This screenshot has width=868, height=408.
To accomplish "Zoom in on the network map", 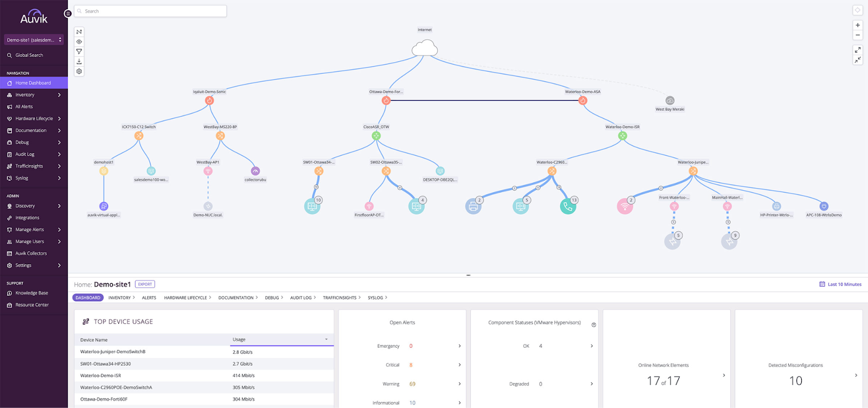I will 858,25.
